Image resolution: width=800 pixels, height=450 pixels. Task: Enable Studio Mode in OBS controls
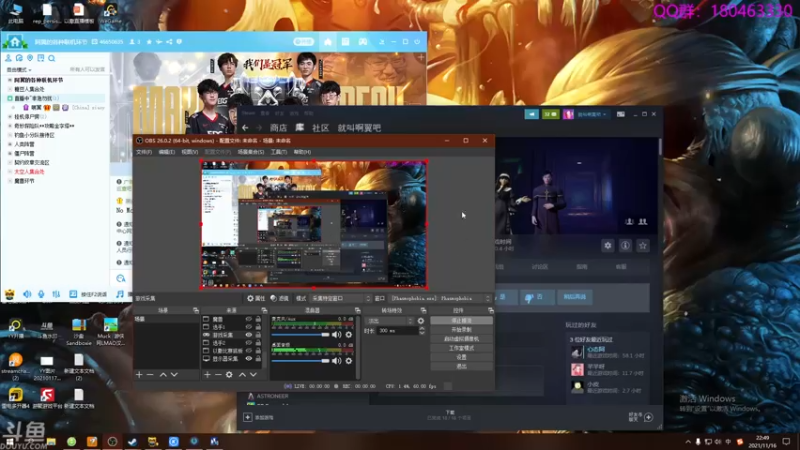(x=462, y=348)
